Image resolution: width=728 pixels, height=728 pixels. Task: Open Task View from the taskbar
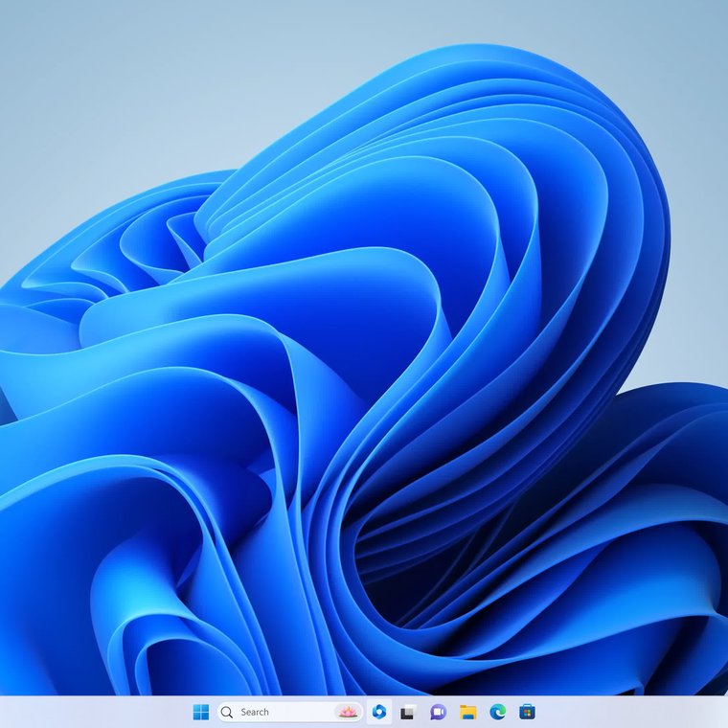(409, 712)
